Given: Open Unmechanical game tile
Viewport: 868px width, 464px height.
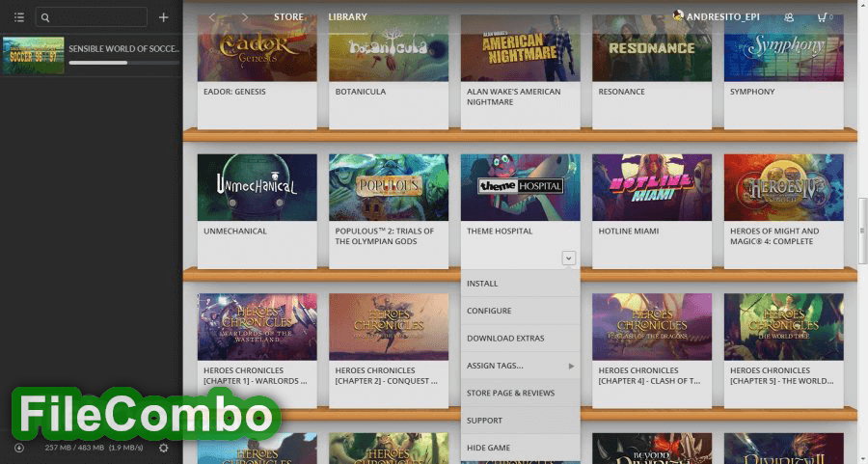Looking at the screenshot, I should 257,211.
